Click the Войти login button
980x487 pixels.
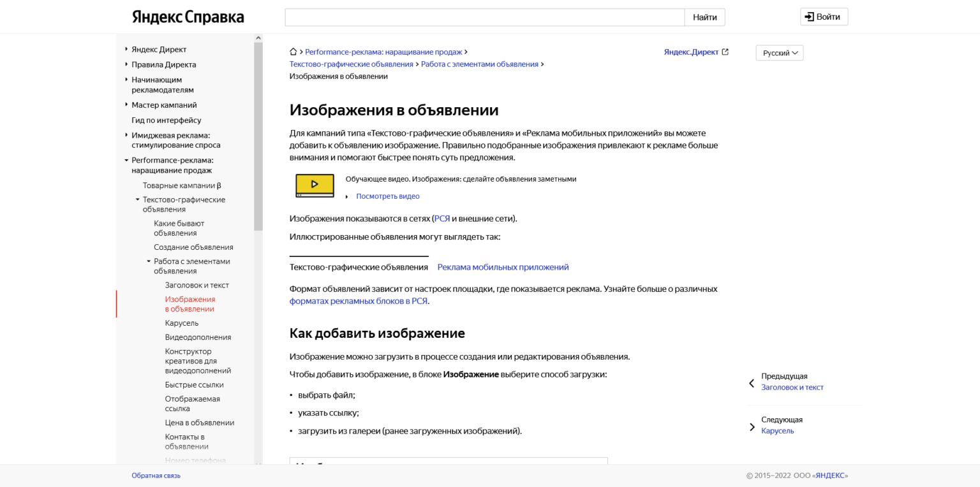[x=824, y=17]
